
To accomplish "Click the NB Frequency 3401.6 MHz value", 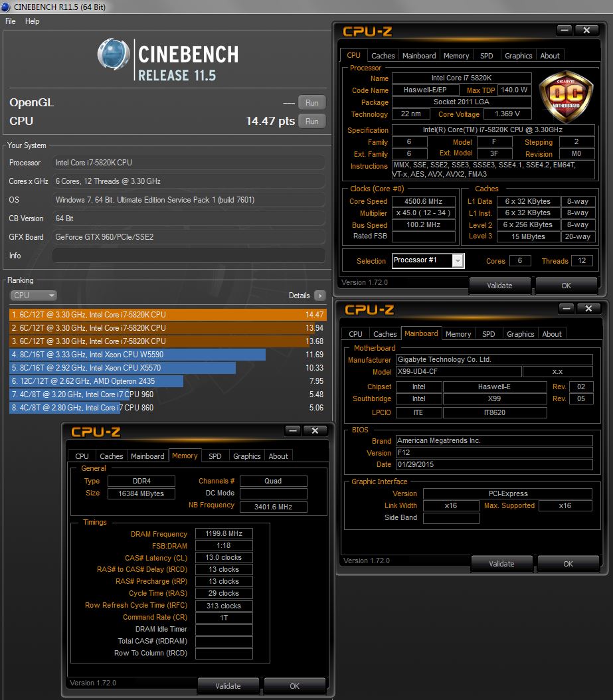I will [x=273, y=507].
